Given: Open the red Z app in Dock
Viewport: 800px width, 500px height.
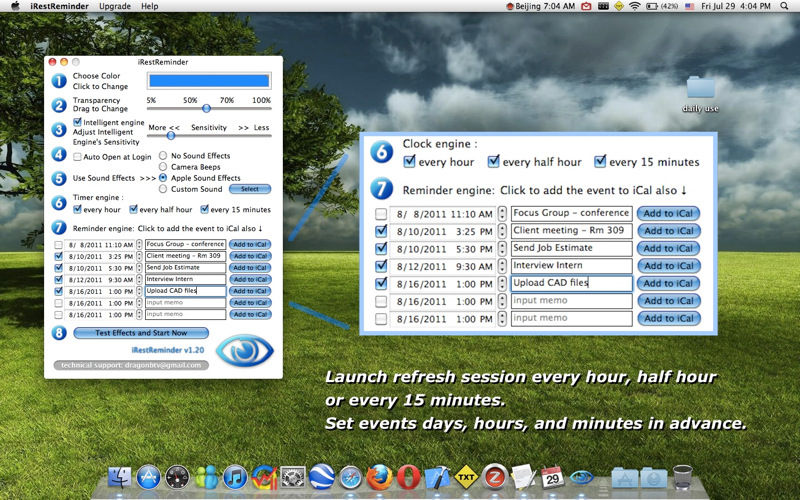Looking at the screenshot, I should (494, 478).
